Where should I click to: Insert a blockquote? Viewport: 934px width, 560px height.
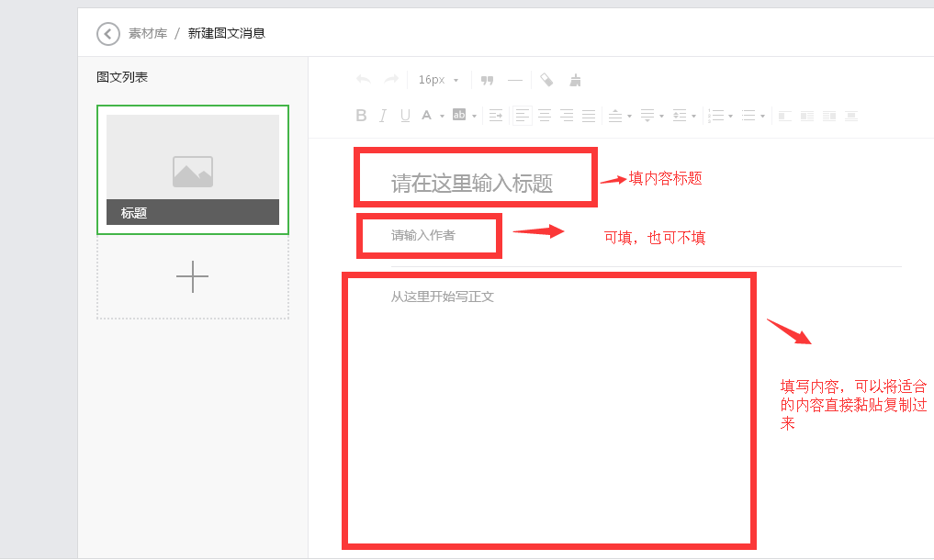488,80
